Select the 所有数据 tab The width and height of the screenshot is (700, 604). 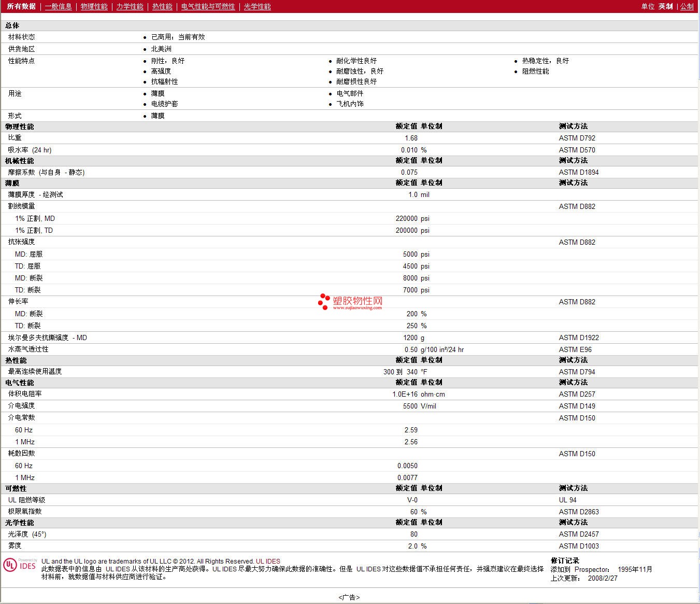[21, 7]
